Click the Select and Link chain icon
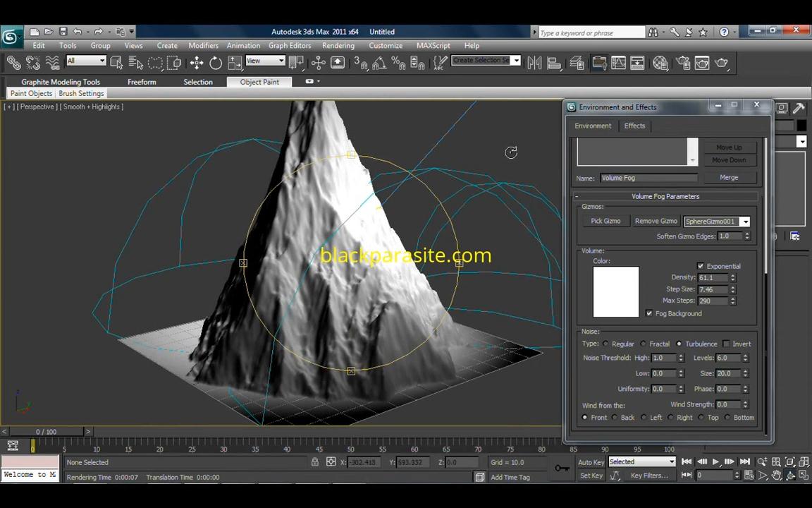 tap(13, 64)
